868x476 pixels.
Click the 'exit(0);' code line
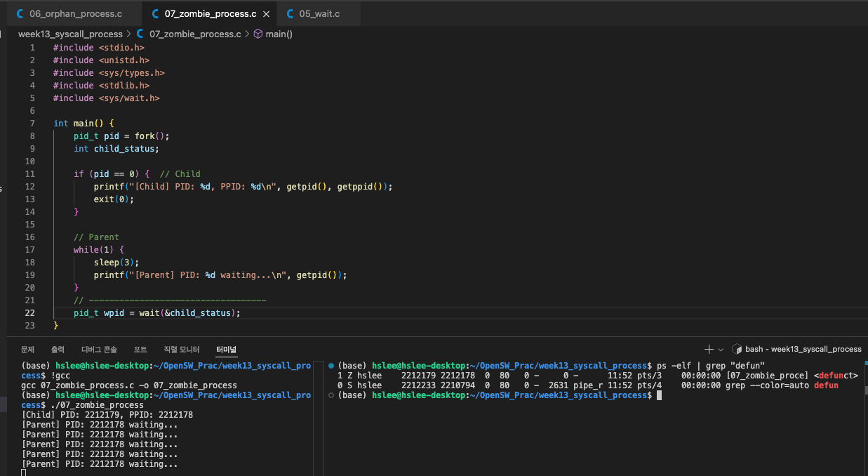coord(114,199)
